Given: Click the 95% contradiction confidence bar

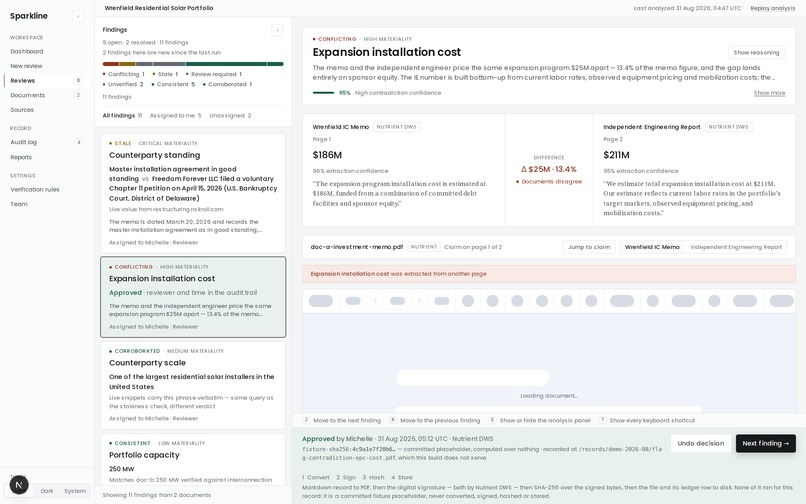Looking at the screenshot, I should pyautogui.click(x=323, y=93).
